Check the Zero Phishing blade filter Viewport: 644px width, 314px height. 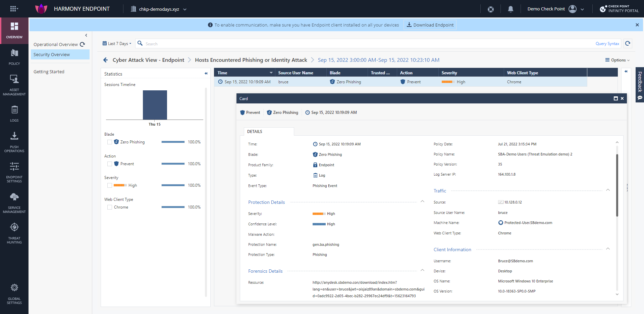tap(110, 142)
